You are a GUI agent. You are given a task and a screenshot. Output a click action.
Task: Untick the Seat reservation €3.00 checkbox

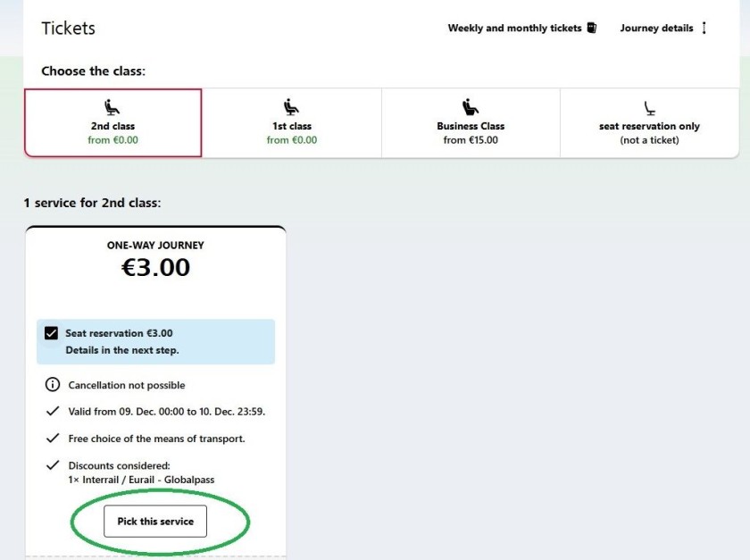(x=51, y=332)
